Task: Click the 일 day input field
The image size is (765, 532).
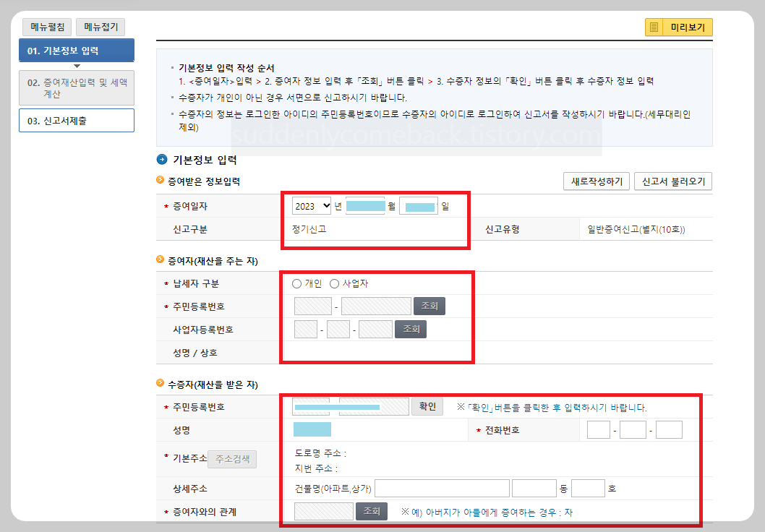Action: (417, 205)
